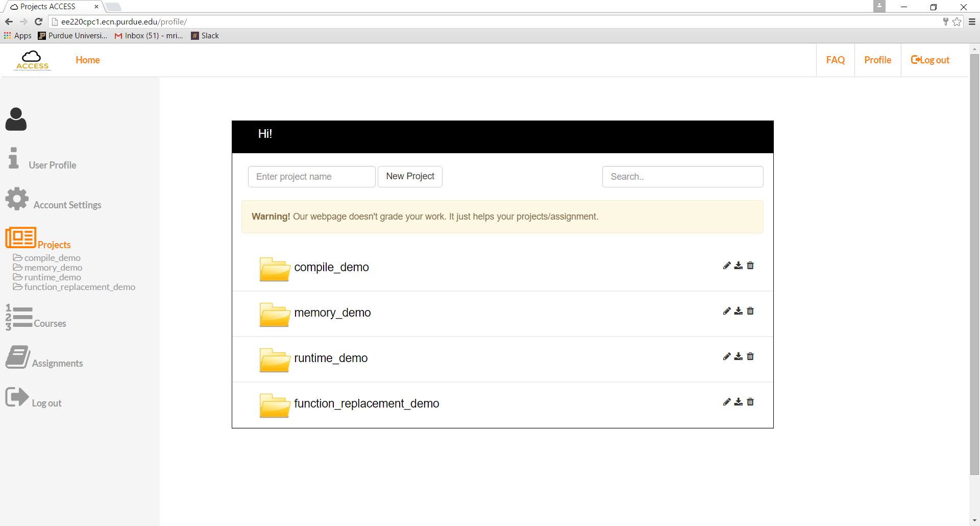Edit memory_demo with the pencil icon
This screenshot has width=980, height=526.
[x=727, y=311]
